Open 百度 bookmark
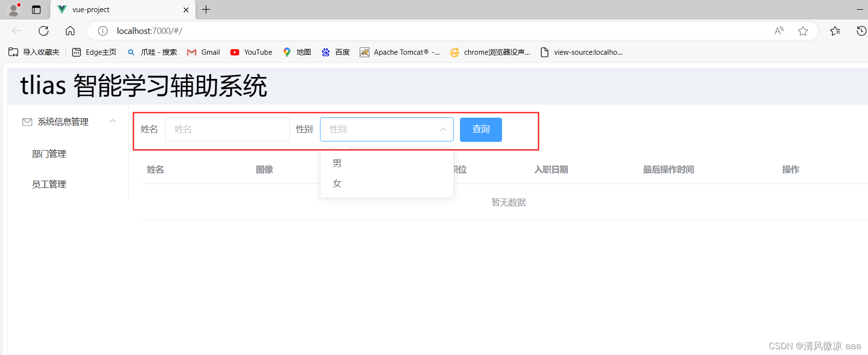 point(335,52)
